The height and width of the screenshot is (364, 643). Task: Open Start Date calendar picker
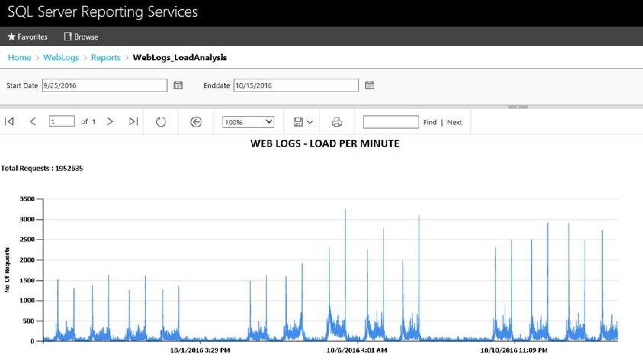(x=178, y=85)
